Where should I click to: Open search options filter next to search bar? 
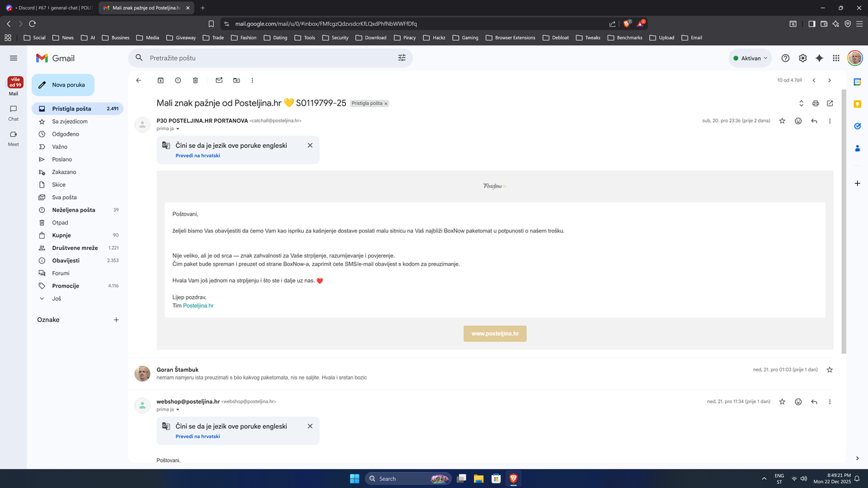(x=401, y=58)
